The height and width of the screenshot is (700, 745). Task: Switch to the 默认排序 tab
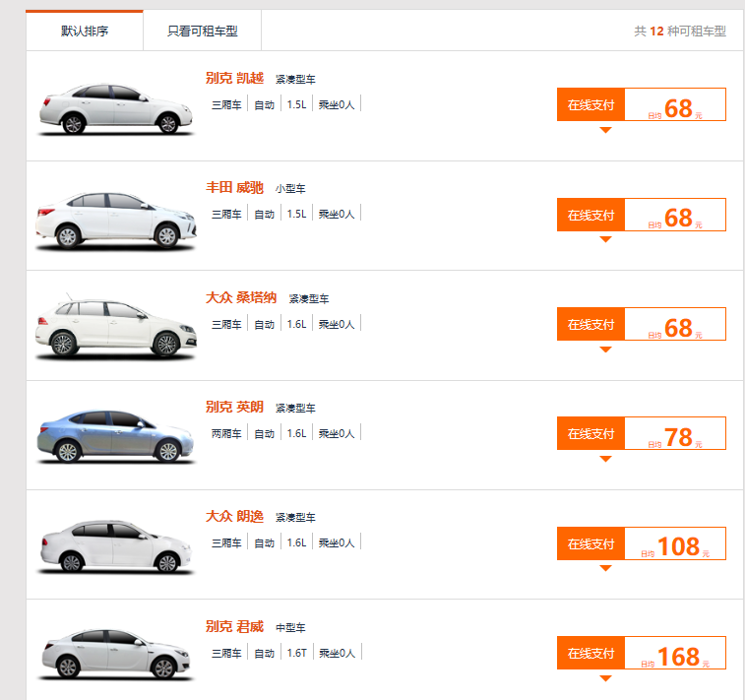[x=85, y=31]
